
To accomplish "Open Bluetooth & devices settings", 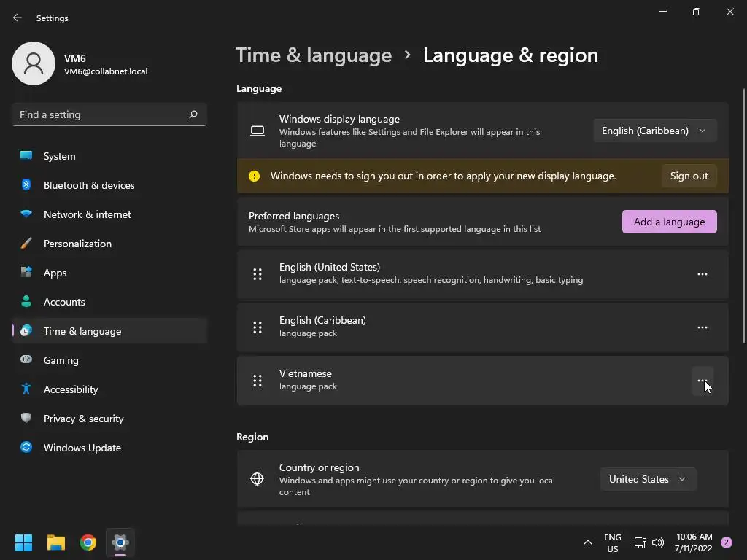I will click(89, 185).
